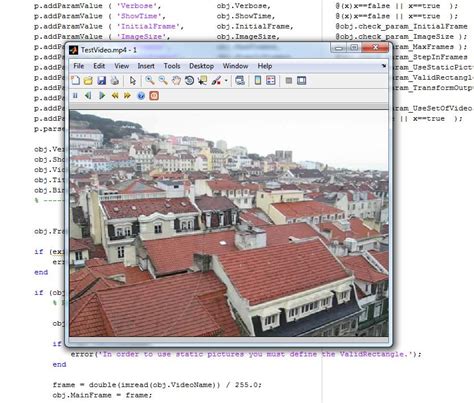Activate the Zoom Out magnifier tool
Viewport: 474px width, 403px height.
pyautogui.click(x=163, y=80)
